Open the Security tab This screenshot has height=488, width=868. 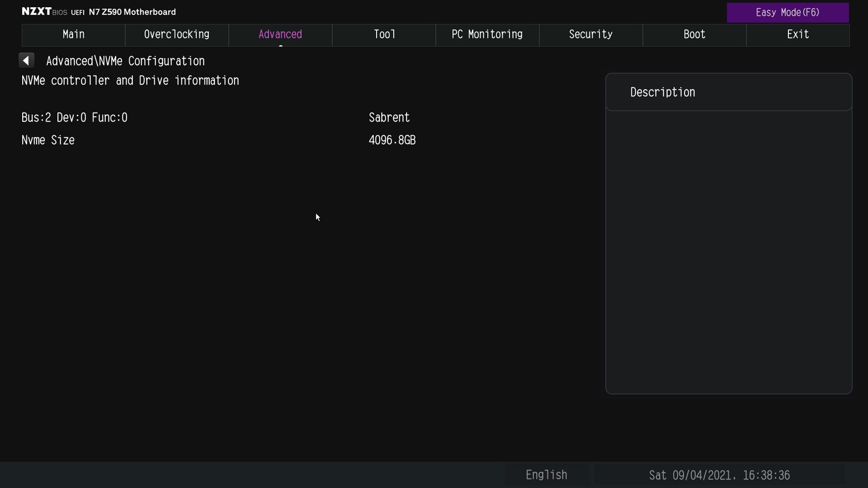(591, 35)
